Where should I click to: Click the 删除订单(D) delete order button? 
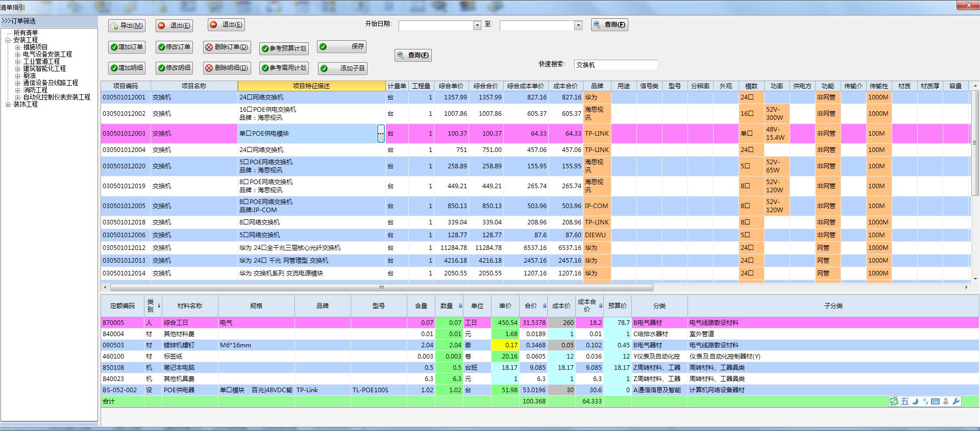(x=227, y=47)
